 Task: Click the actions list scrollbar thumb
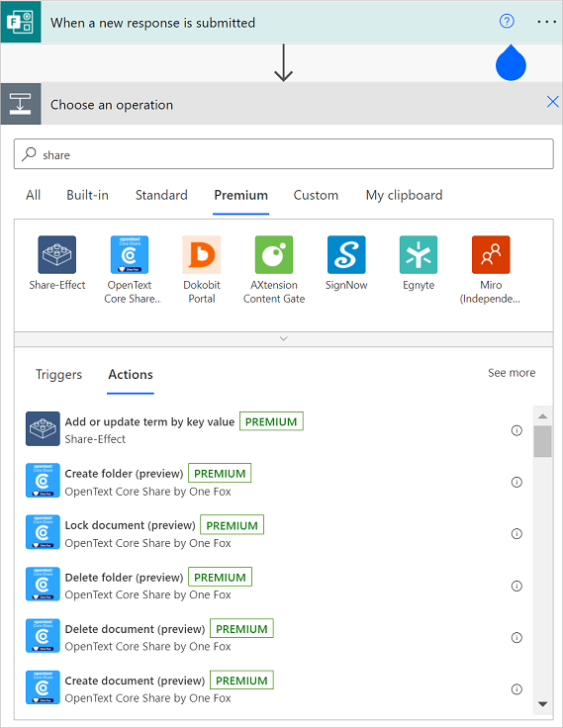542,441
